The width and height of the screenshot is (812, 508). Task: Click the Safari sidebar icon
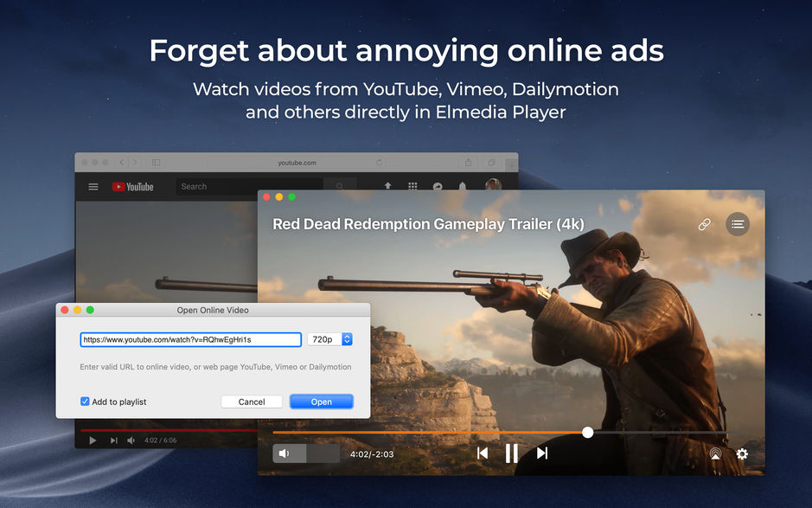(x=157, y=162)
